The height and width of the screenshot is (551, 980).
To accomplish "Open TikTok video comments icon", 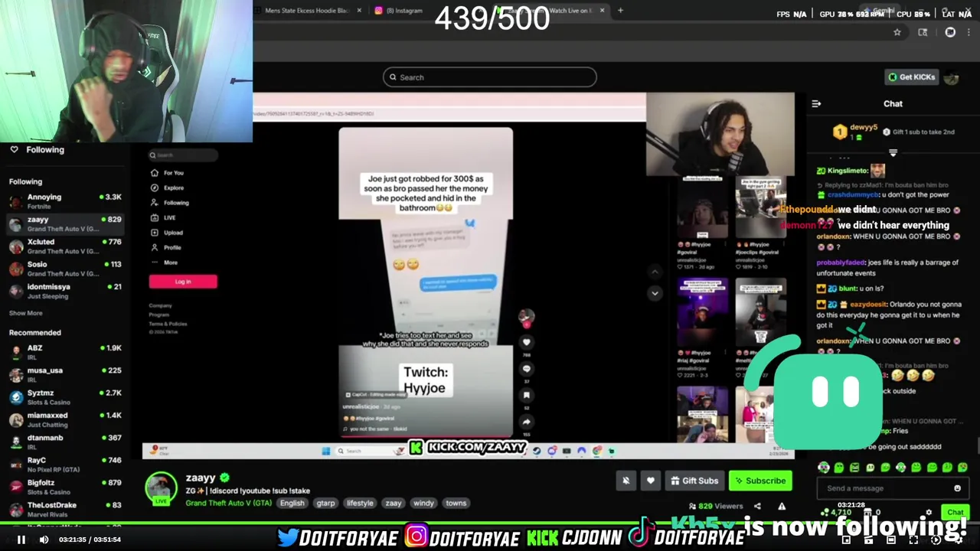I will [526, 368].
